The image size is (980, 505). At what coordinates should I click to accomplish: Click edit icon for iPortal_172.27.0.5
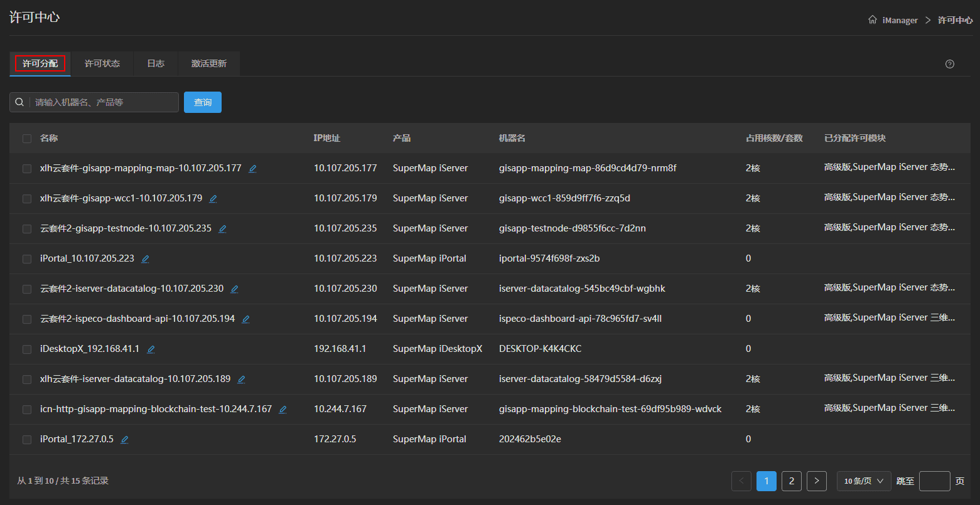coord(124,440)
